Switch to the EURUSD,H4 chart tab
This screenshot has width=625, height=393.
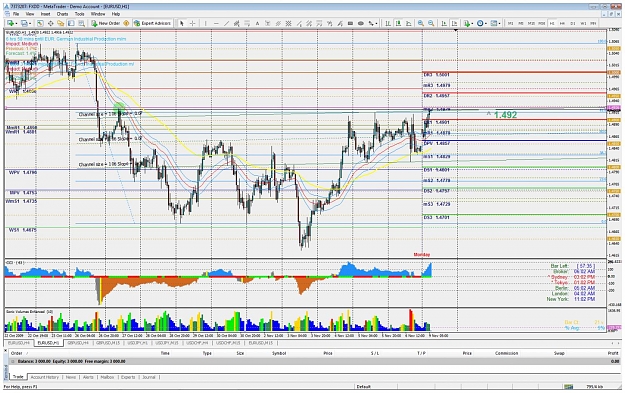pos(19,342)
